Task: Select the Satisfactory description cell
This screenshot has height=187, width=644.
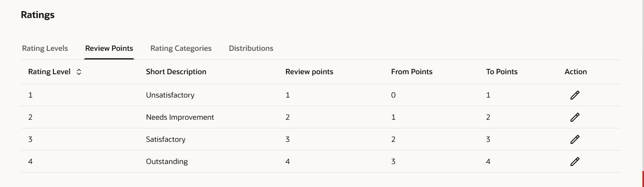Action: pos(166,139)
